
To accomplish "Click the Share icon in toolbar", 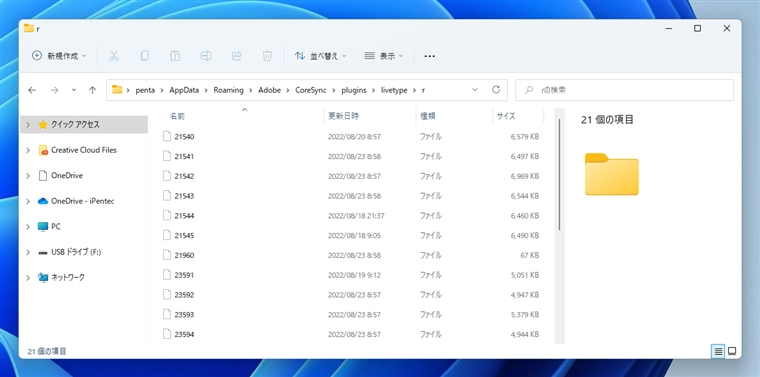I will (237, 56).
